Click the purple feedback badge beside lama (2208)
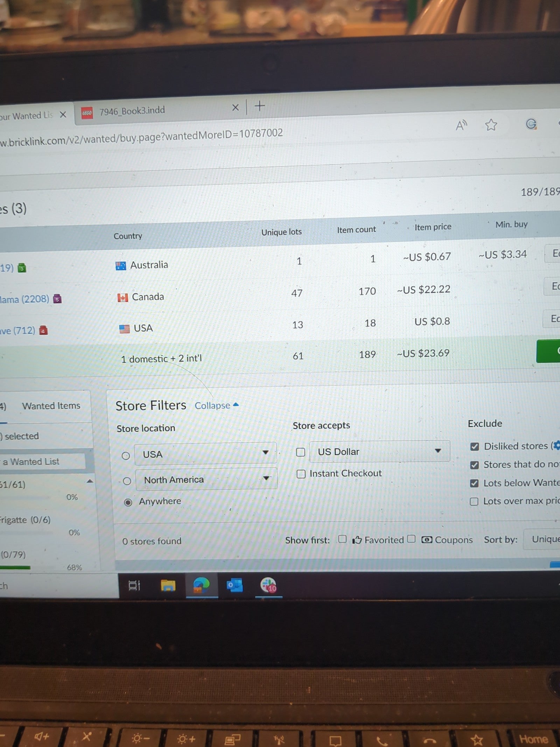The width and height of the screenshot is (560, 747). pyautogui.click(x=57, y=299)
